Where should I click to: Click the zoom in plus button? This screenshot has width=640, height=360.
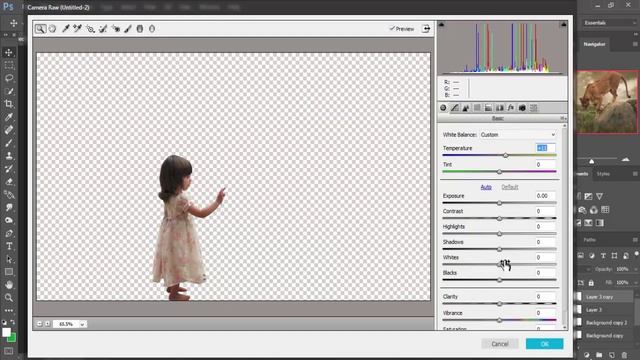pos(47,324)
